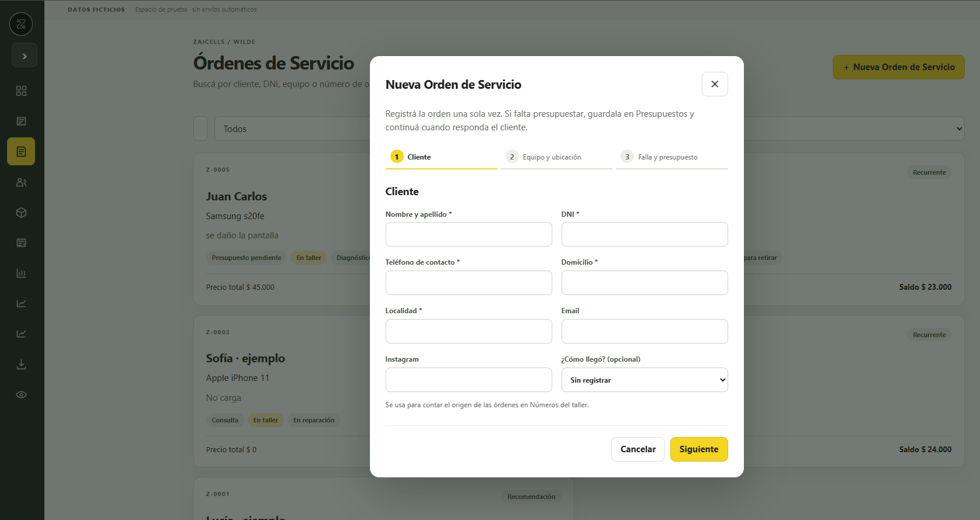980x520 pixels.
Task: Focus the Email input field
Action: pos(645,331)
